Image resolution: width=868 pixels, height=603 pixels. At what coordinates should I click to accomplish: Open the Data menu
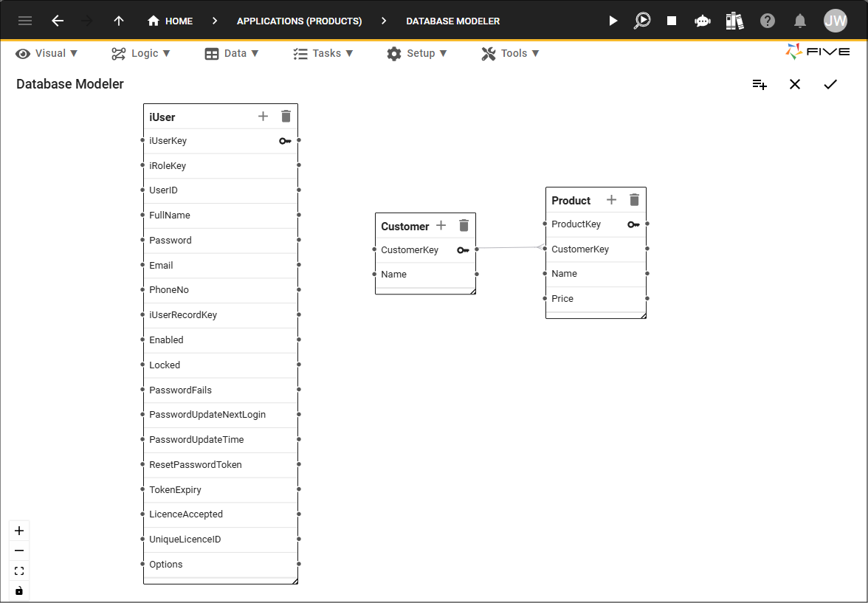pyautogui.click(x=232, y=53)
